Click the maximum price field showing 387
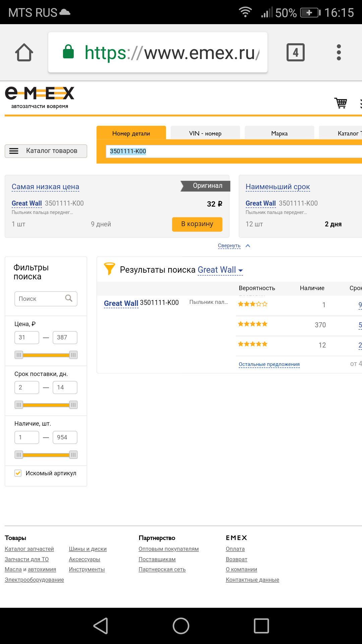362x644 pixels. (65, 337)
